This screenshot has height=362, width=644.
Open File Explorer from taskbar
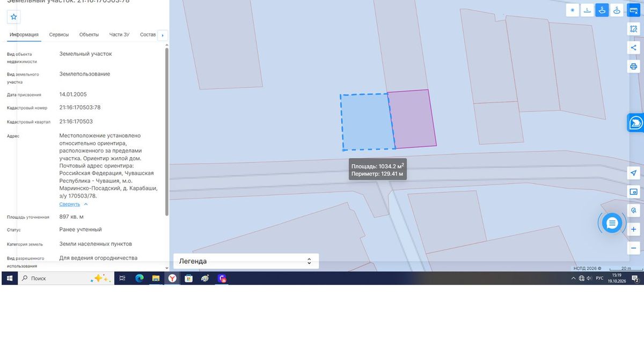pos(156,278)
